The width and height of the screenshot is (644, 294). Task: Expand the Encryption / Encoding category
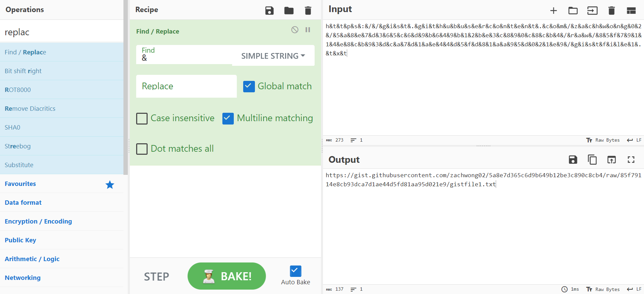(x=62, y=221)
